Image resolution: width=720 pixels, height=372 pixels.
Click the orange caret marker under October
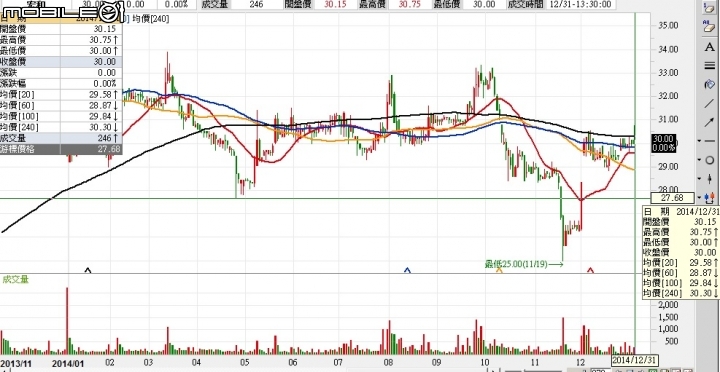[x=500, y=271]
